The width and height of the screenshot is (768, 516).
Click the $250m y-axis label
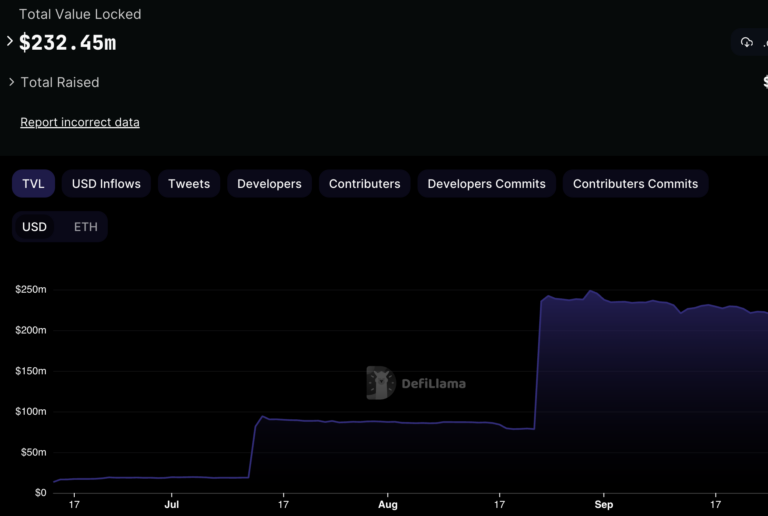31,290
